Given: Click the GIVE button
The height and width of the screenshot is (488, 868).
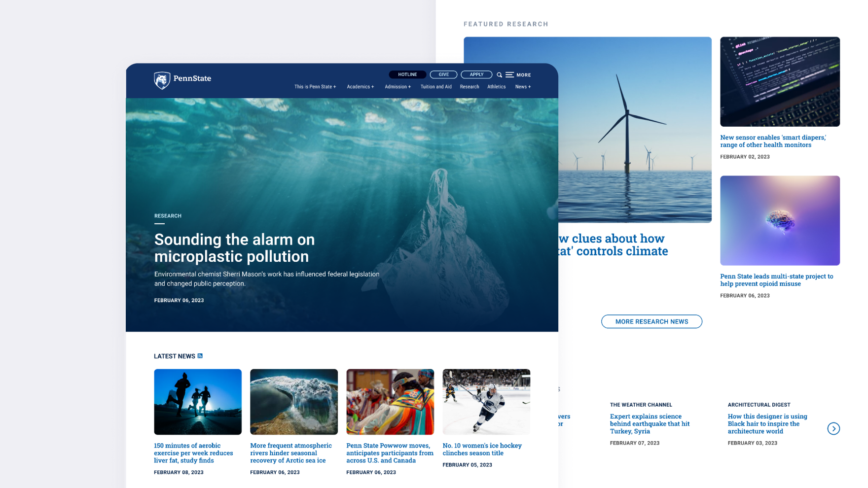Looking at the screenshot, I should tap(443, 74).
